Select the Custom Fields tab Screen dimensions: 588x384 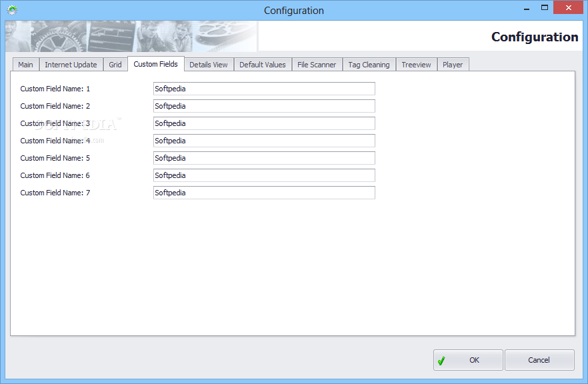(x=155, y=64)
